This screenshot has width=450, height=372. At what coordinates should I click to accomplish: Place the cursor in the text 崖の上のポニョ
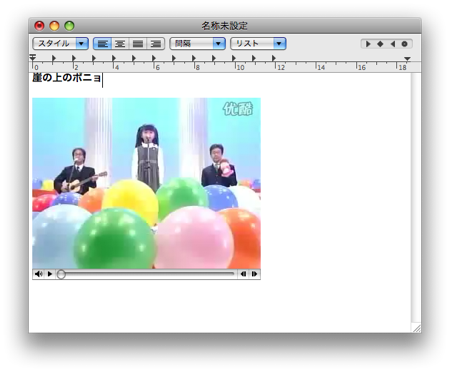coord(67,78)
